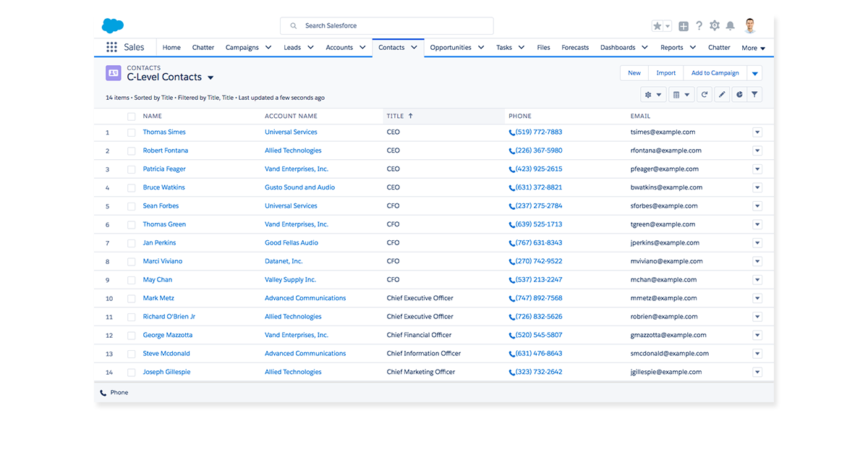Image resolution: width=868 pixels, height=463 pixels.
Task: Click the Global Actions plus icon
Action: click(x=684, y=26)
